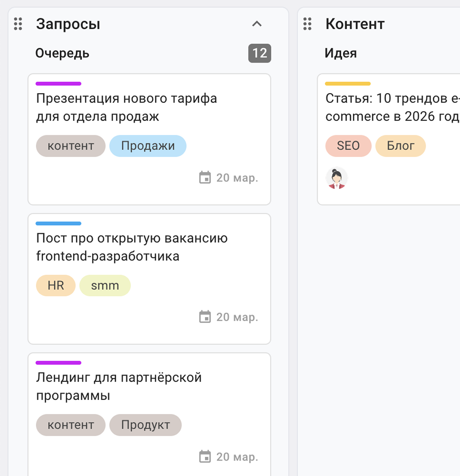Viewport: 460px width, 476px height.
Task: Open the Пост про открытую вакансию card
Action: (131, 247)
